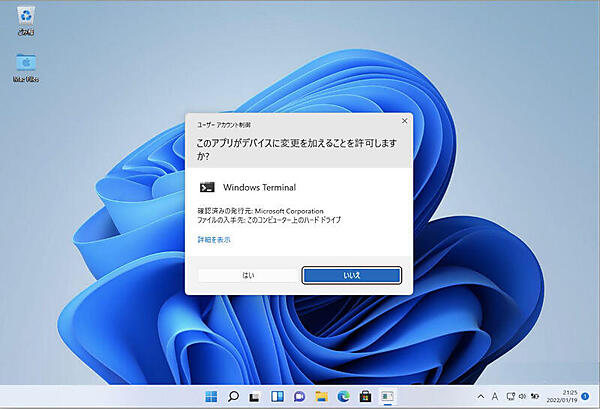This screenshot has width=600, height=409.
Task: Open the Mac Files desktop folder
Action: (x=24, y=62)
